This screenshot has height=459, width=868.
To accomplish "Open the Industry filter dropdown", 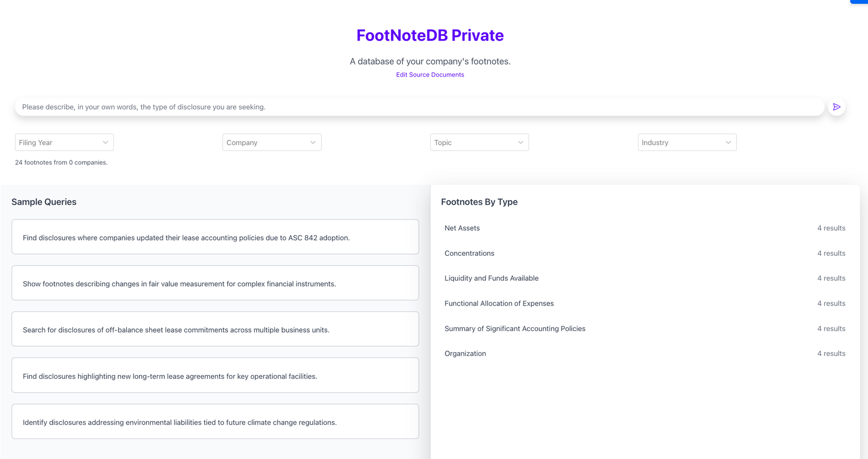I will 687,142.
